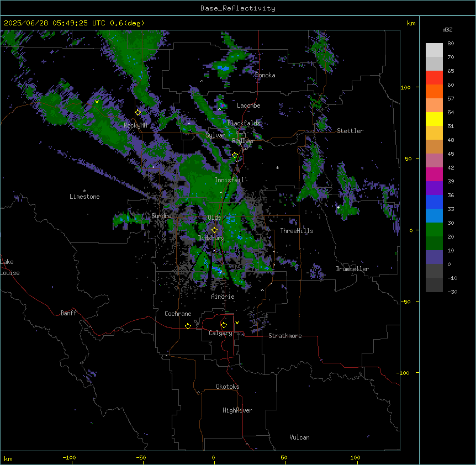Click the Sundre city label
The width and height of the screenshot is (476, 465).
[161, 216]
